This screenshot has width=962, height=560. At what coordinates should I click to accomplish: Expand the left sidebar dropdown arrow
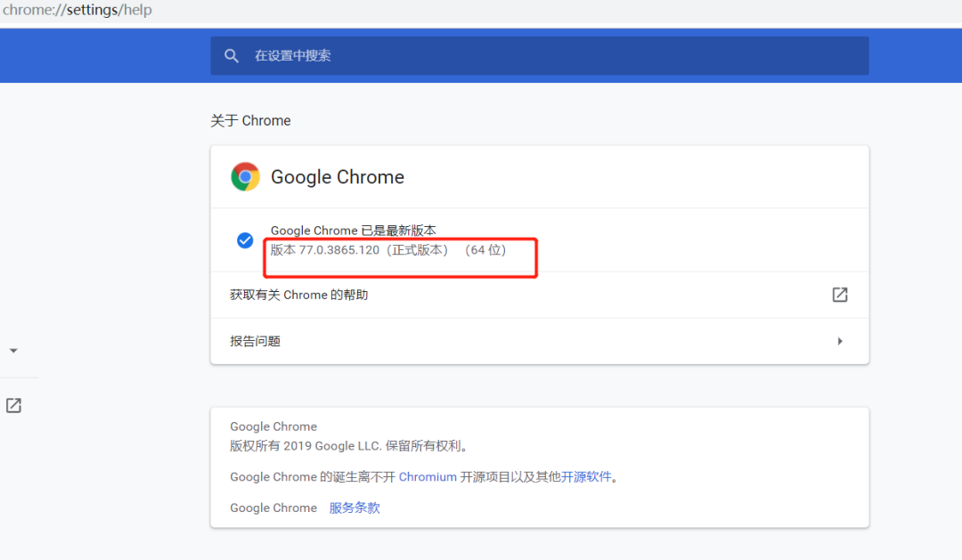[13, 351]
